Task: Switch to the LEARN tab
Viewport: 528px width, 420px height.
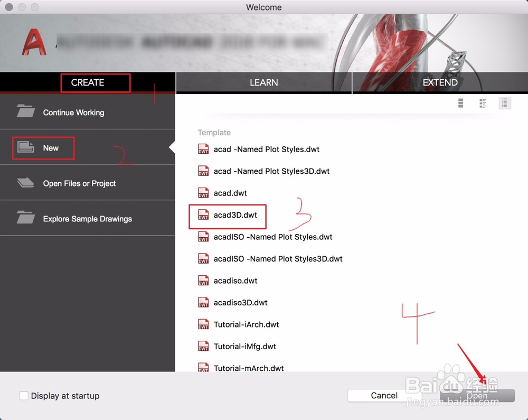Action: coord(263,82)
